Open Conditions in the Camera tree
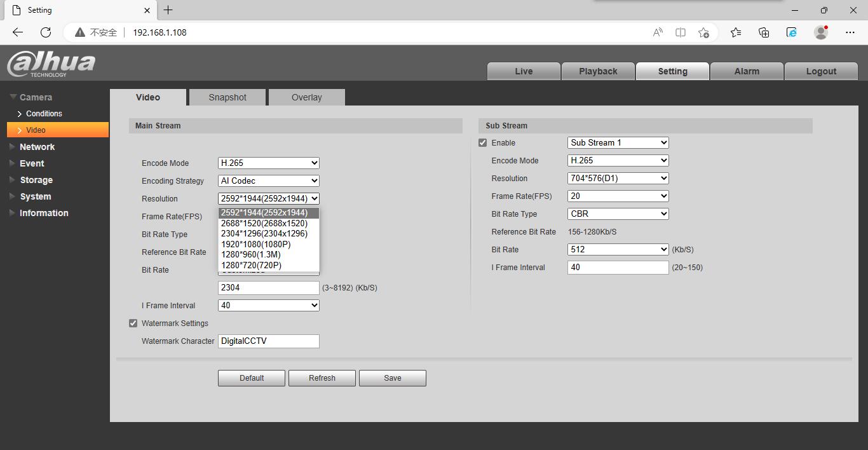 pos(44,114)
